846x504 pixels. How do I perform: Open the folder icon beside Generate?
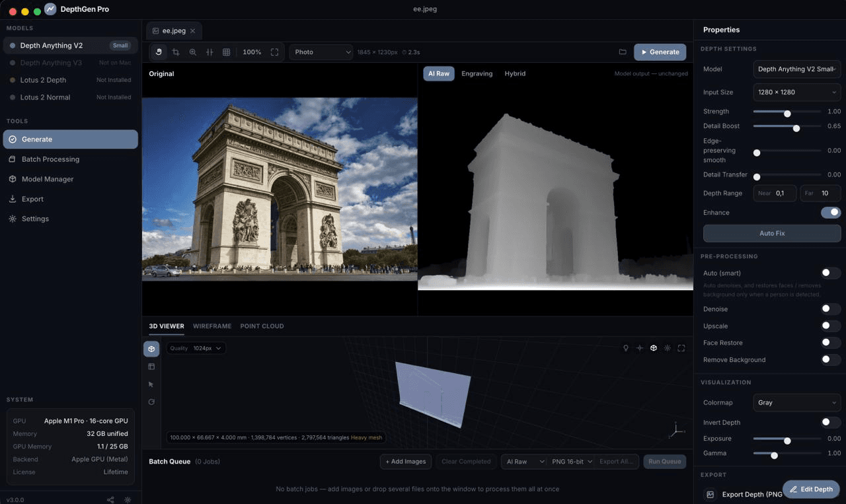[623, 52]
